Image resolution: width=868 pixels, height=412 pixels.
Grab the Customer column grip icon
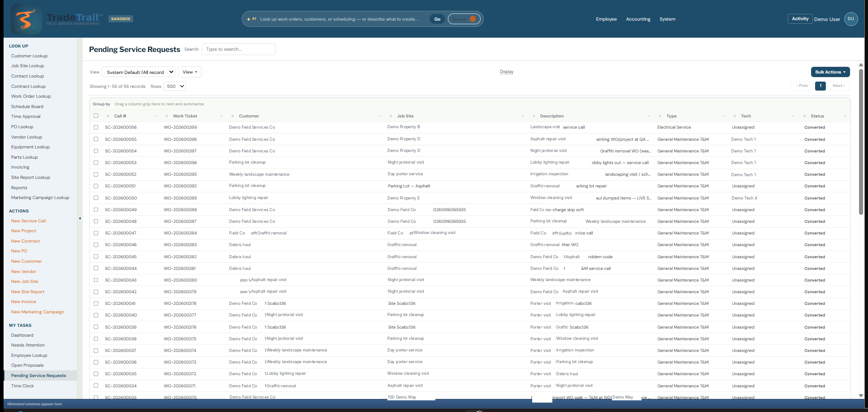(x=232, y=116)
